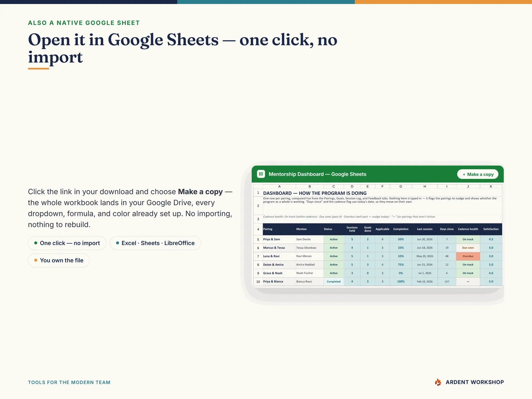The height and width of the screenshot is (399, 532).
Task: Click the 'Pairing' table header cell
Action: pos(279,229)
